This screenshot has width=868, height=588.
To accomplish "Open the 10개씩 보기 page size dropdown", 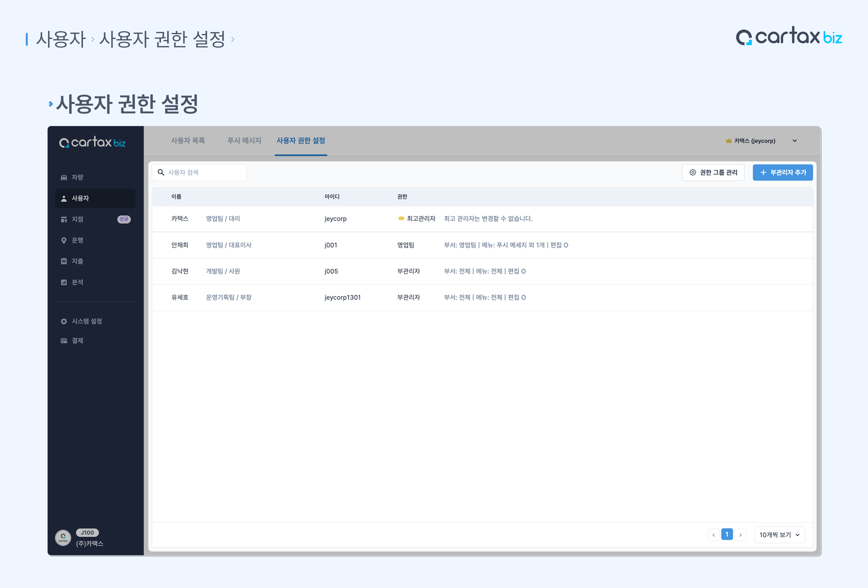I will click(x=779, y=534).
